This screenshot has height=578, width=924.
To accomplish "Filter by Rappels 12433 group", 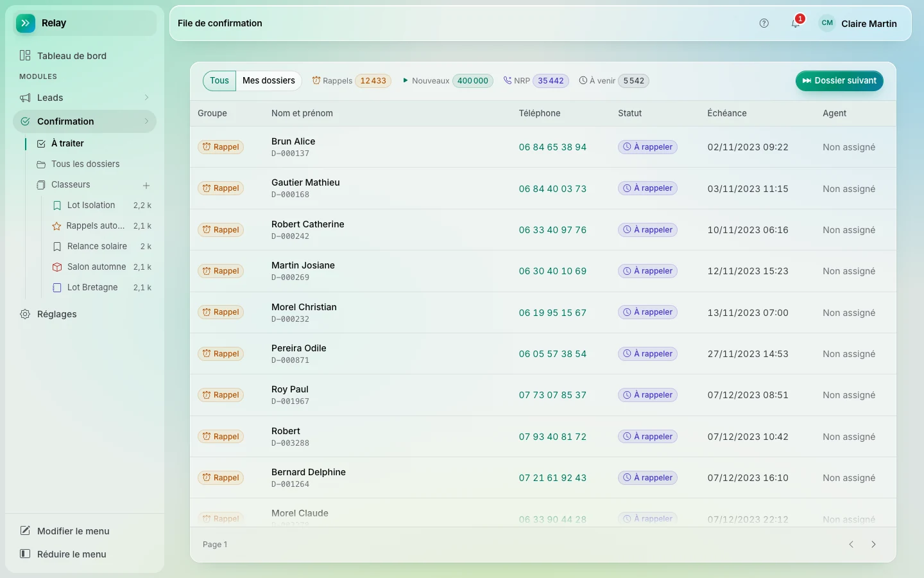I will (x=352, y=81).
